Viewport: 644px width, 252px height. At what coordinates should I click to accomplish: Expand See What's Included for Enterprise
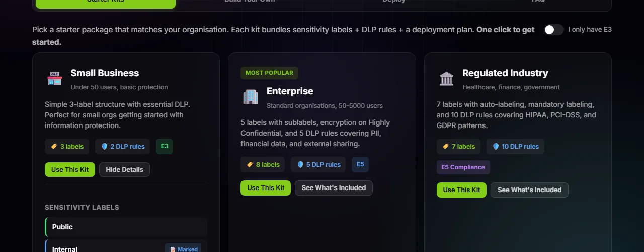click(x=334, y=188)
